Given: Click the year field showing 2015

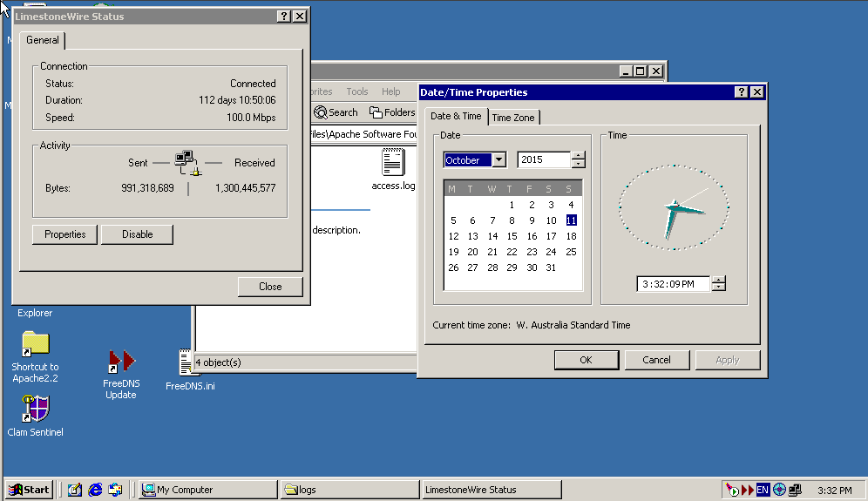Looking at the screenshot, I should (544, 159).
